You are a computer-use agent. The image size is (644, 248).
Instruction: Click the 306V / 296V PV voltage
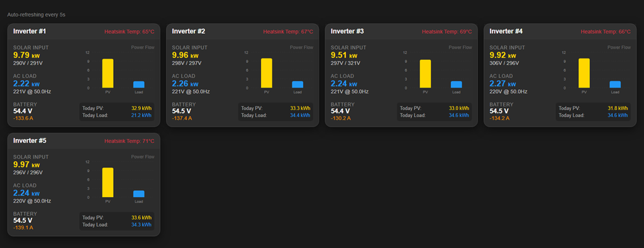504,64
